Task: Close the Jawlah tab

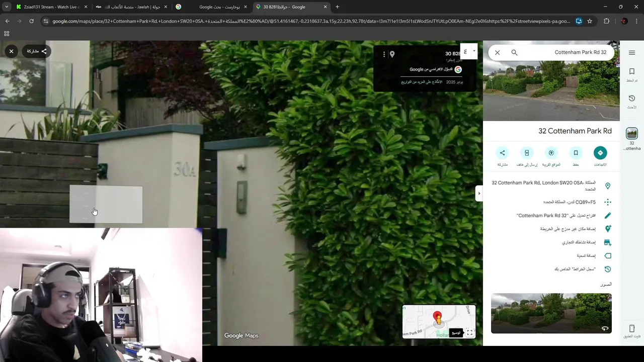Action: coord(166,7)
